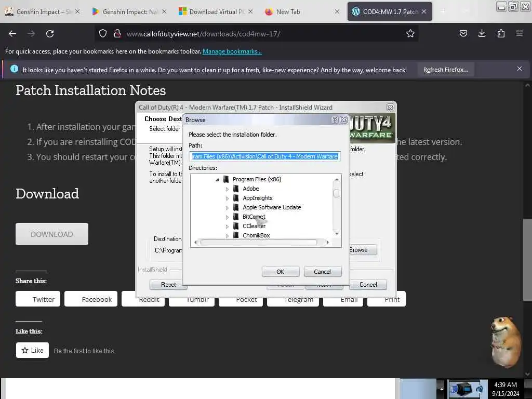This screenshot has width=532, height=399.
Task: Share on Twitter
Action: pyautogui.click(x=38, y=299)
